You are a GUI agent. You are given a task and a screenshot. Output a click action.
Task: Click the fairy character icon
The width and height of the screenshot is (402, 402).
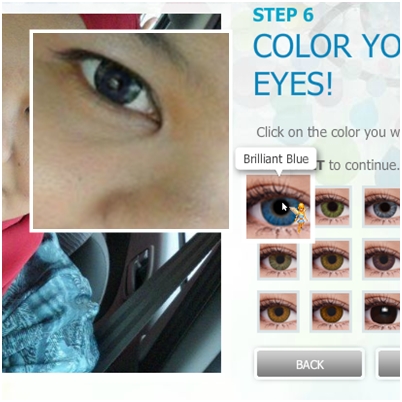point(299,217)
